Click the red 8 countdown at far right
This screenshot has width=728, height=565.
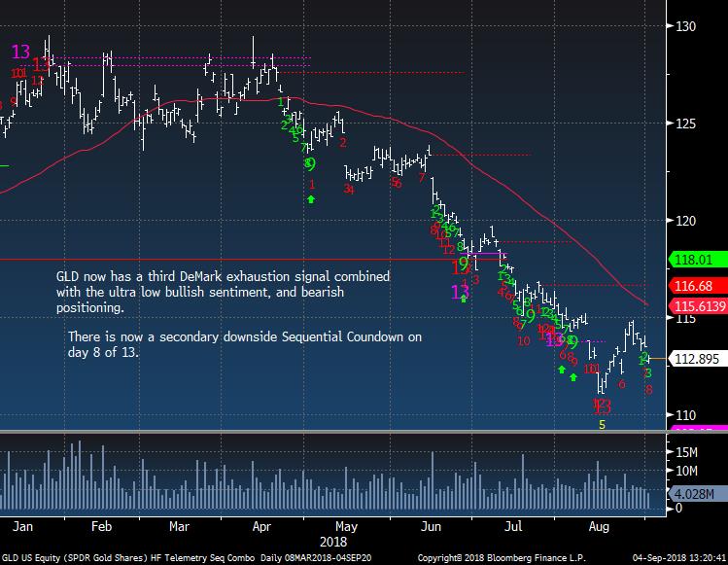[648, 390]
